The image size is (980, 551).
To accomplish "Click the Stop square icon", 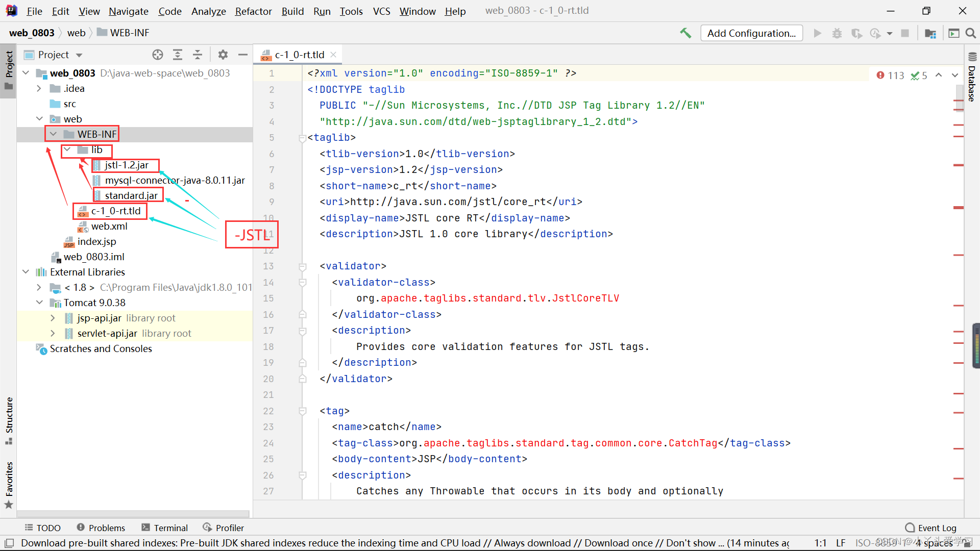I will coord(905,33).
